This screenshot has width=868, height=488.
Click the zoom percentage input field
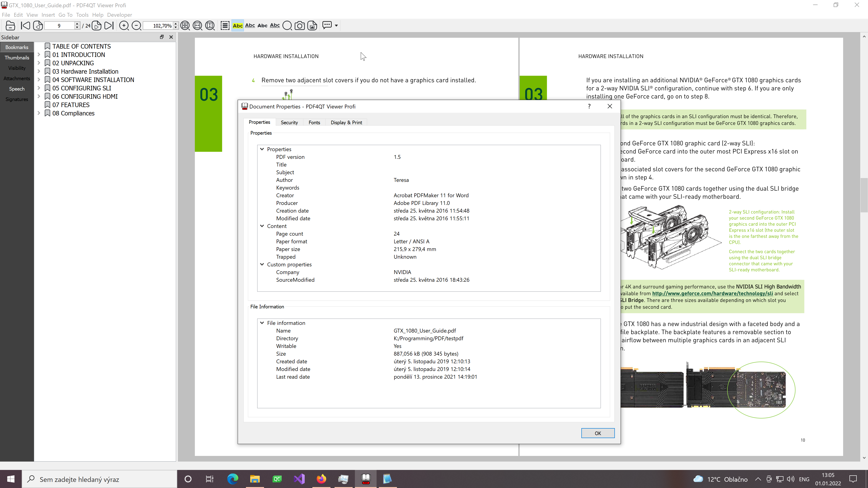[158, 26]
